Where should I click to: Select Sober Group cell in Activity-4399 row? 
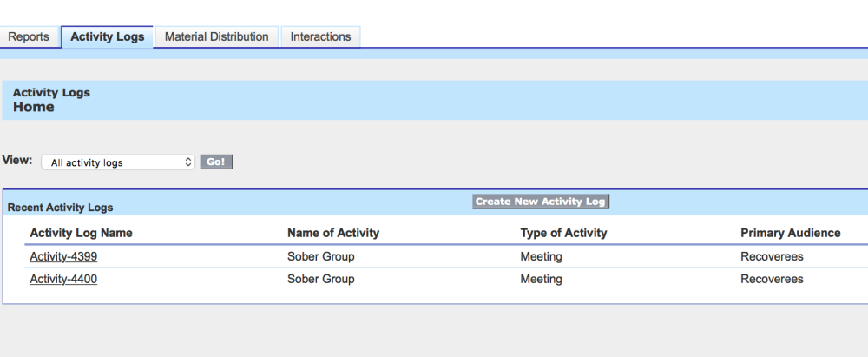coord(320,257)
